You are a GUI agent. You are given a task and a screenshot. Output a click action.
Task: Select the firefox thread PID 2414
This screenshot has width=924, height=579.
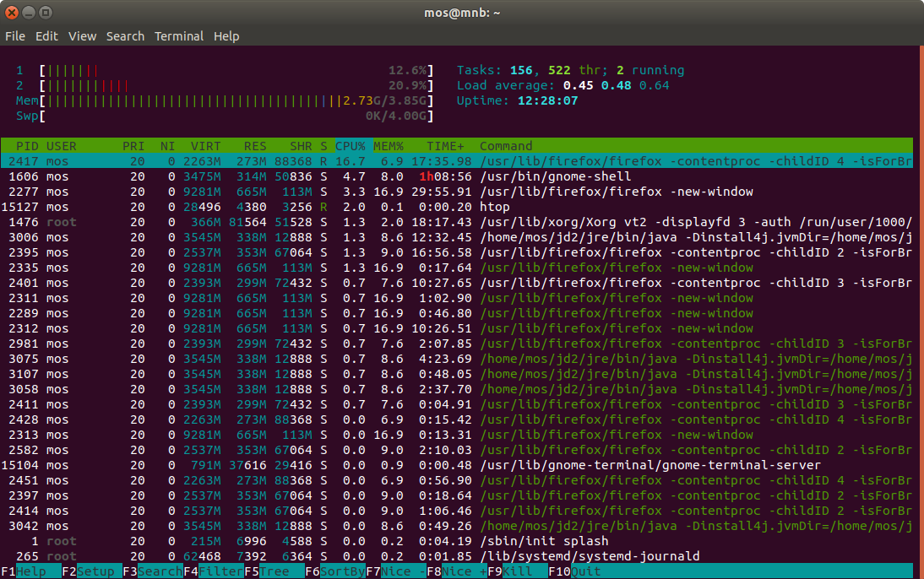point(457,511)
